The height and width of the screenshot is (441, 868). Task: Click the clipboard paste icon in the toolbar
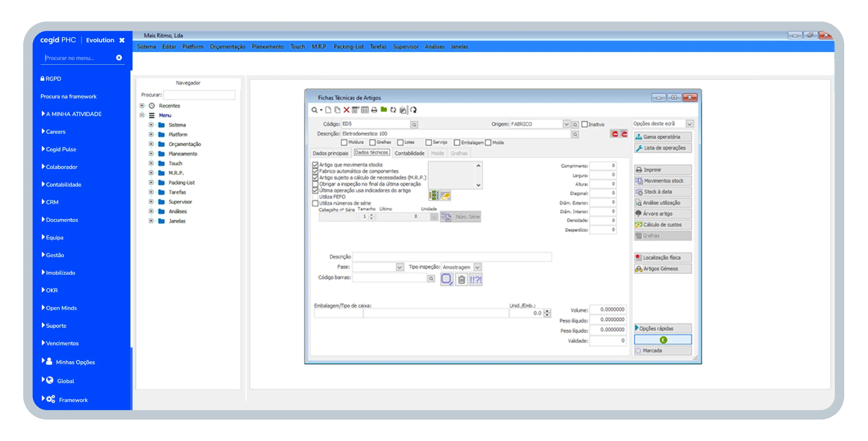[x=403, y=110]
